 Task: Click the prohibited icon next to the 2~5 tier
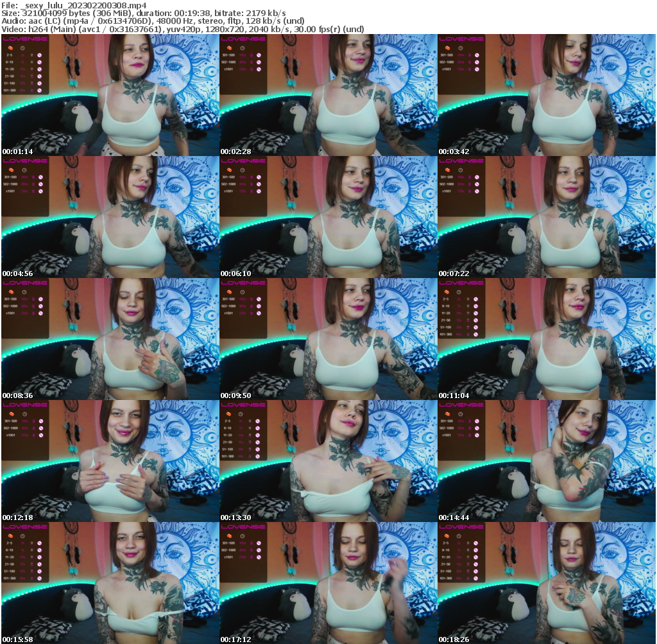click(x=39, y=55)
